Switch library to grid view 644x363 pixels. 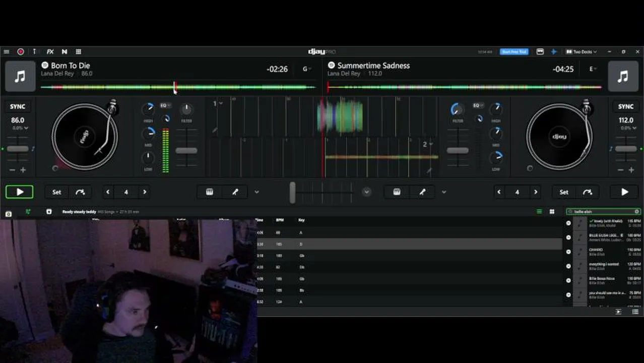[x=552, y=212]
